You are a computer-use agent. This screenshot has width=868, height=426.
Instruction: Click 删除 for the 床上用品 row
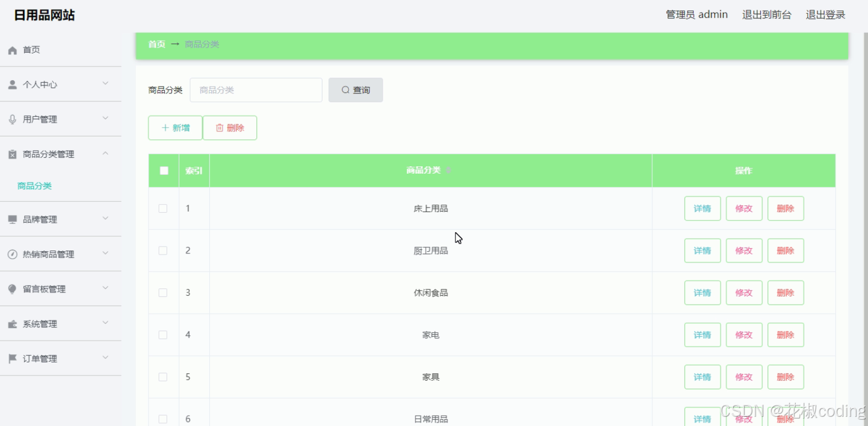click(x=785, y=208)
